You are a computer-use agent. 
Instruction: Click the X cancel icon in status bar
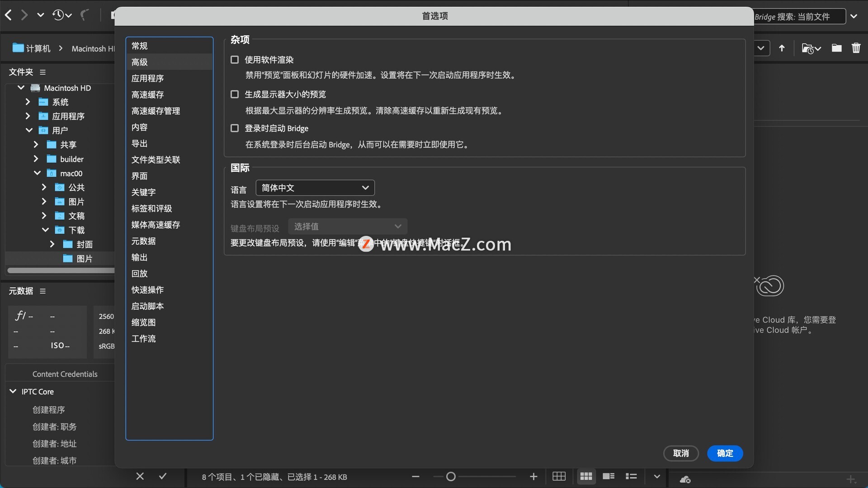tap(140, 476)
